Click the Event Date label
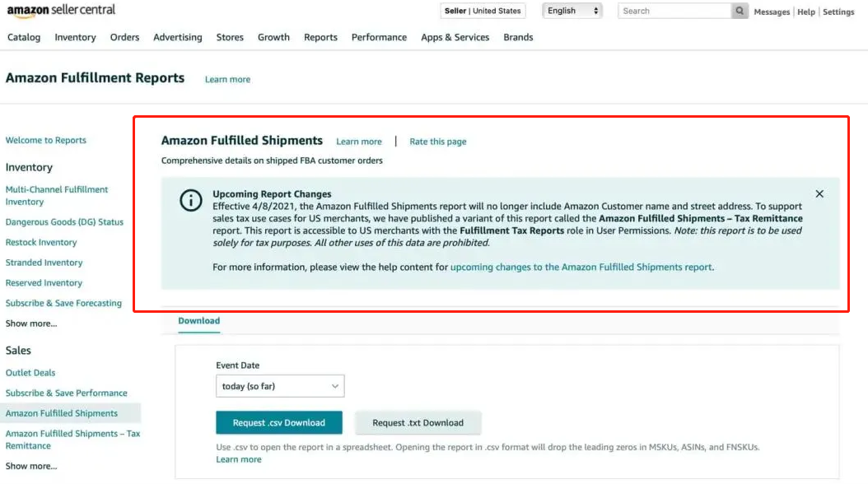Viewport: 868px width, 484px height. 237,365
